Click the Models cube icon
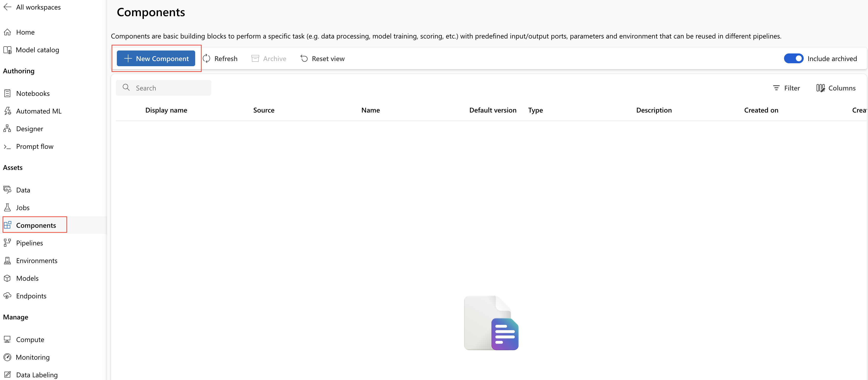The width and height of the screenshot is (868, 380). pyautogui.click(x=7, y=278)
